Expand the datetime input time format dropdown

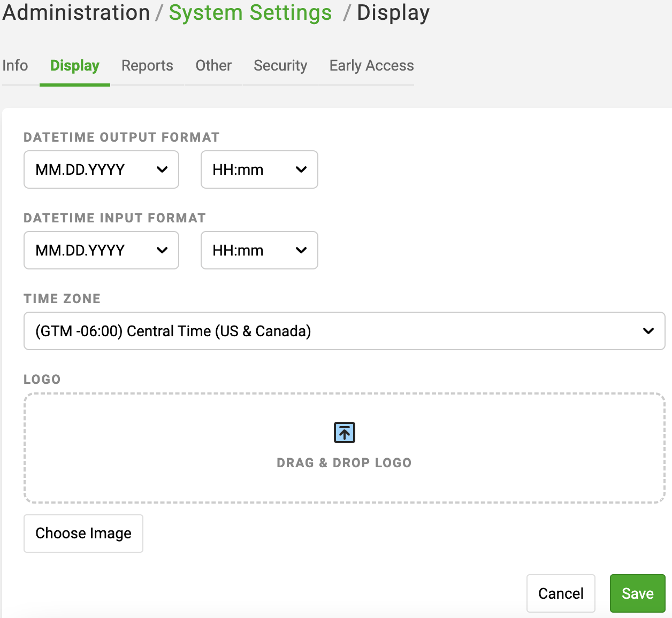tap(259, 250)
